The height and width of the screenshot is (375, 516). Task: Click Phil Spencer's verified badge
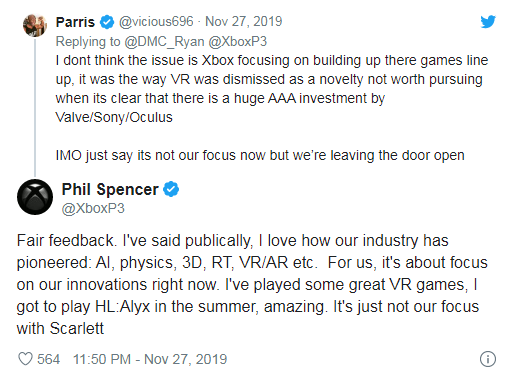pos(171,189)
